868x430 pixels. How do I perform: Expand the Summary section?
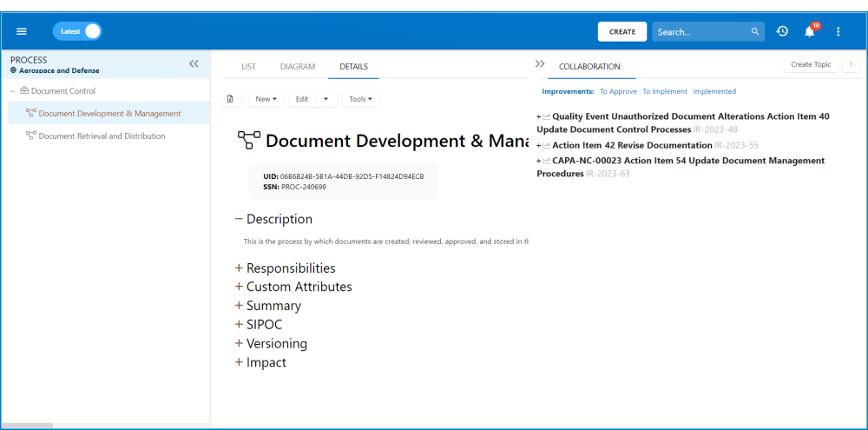239,305
